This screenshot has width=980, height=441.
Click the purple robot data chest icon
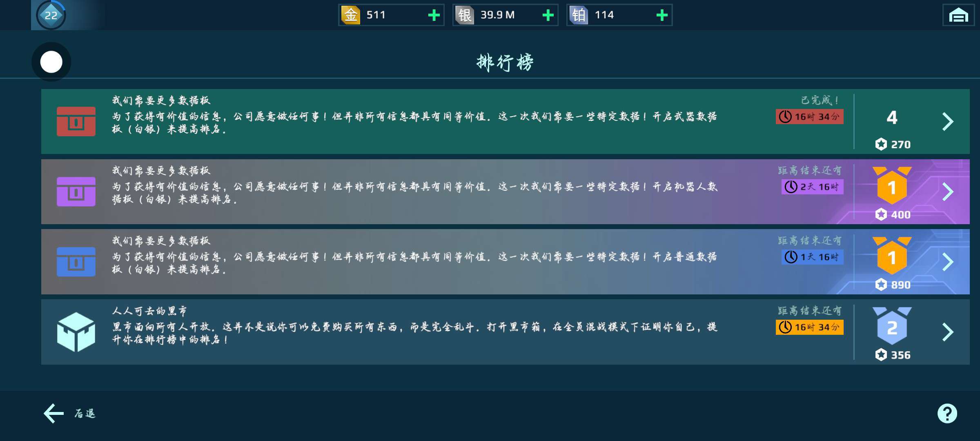[x=76, y=192]
